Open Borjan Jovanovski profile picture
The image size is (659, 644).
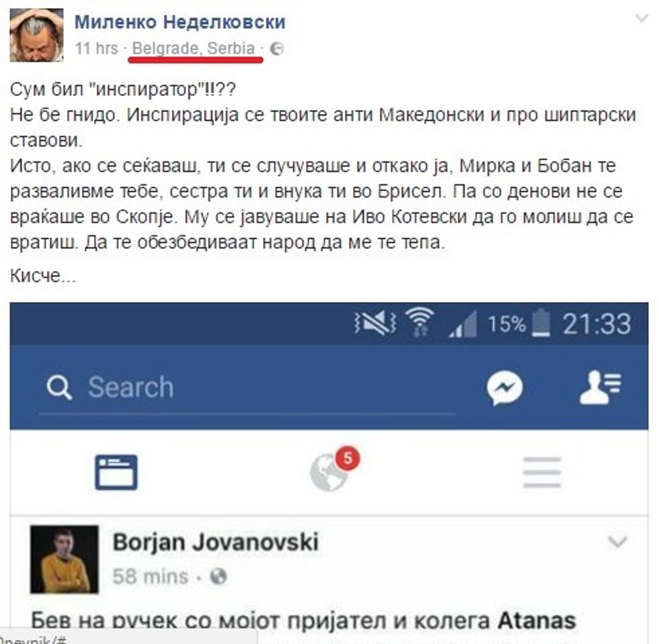point(65,559)
